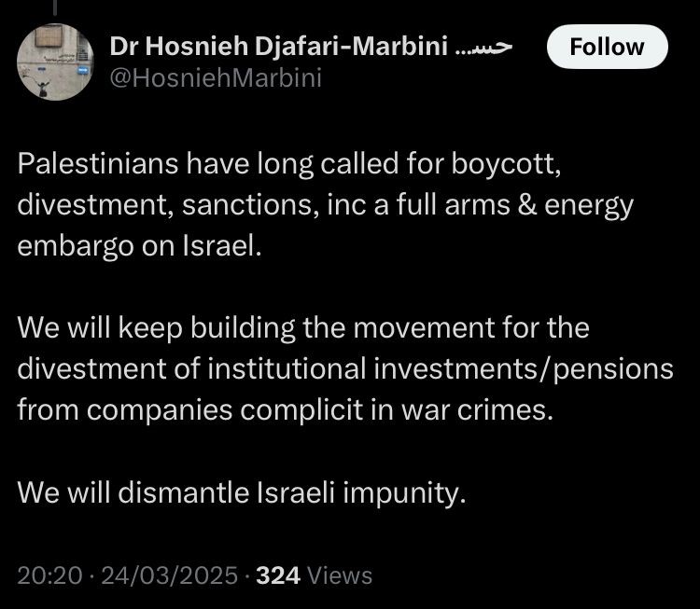The image size is (700, 609).
Task: Click 'We will dismantle Israeli impunity' line
Action: 241,493
